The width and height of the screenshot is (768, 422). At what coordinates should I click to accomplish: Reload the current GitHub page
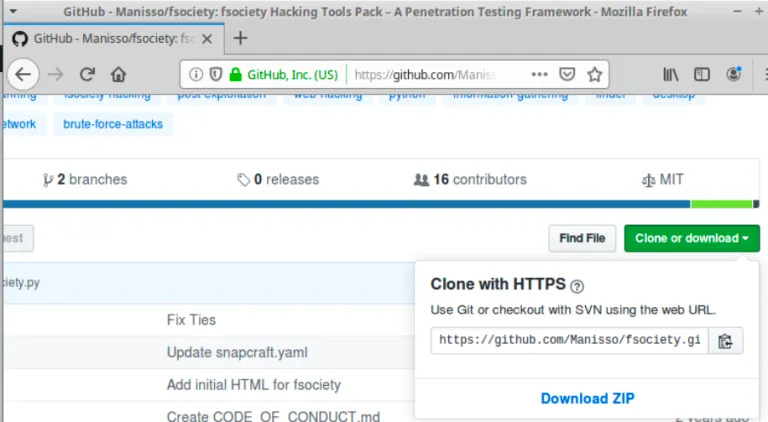tap(87, 74)
